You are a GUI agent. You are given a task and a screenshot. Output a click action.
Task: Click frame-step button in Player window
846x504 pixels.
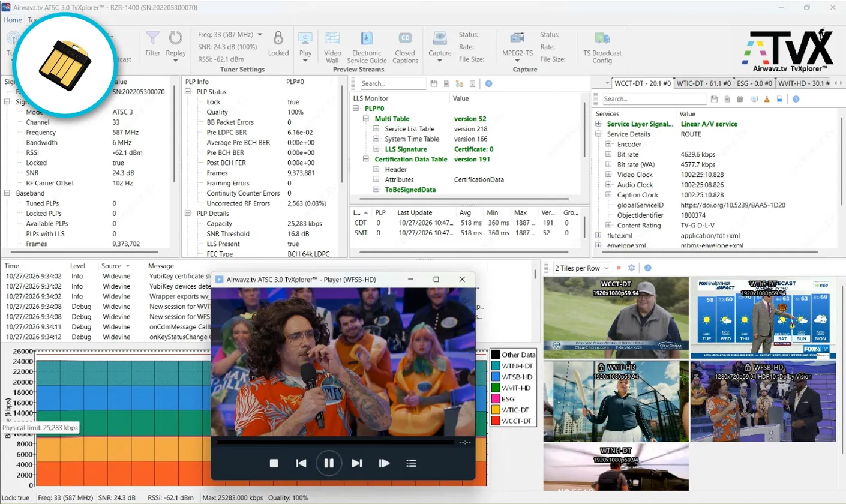(x=384, y=463)
